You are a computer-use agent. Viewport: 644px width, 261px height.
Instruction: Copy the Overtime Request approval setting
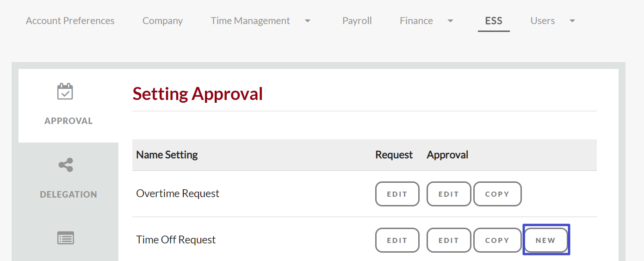point(497,194)
